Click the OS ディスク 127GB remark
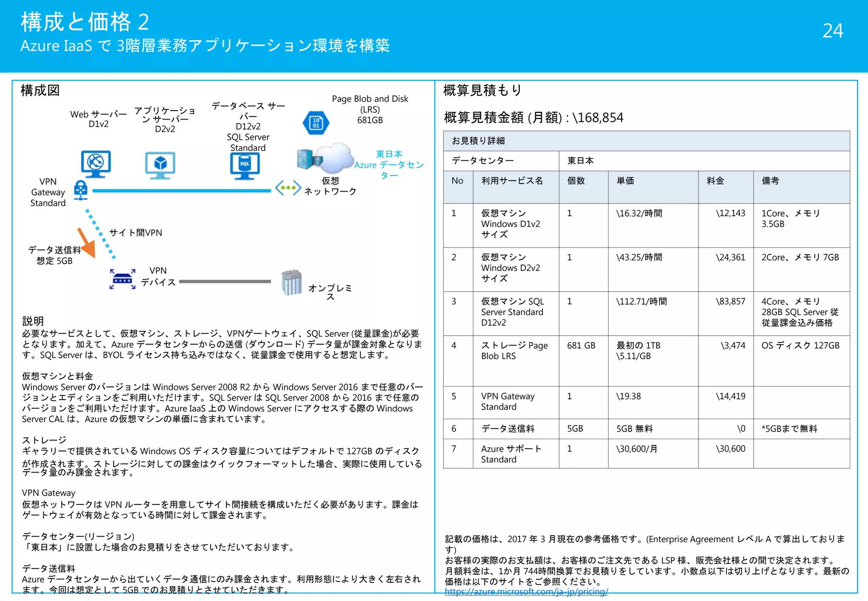The height and width of the screenshot is (601, 868). 801,345
